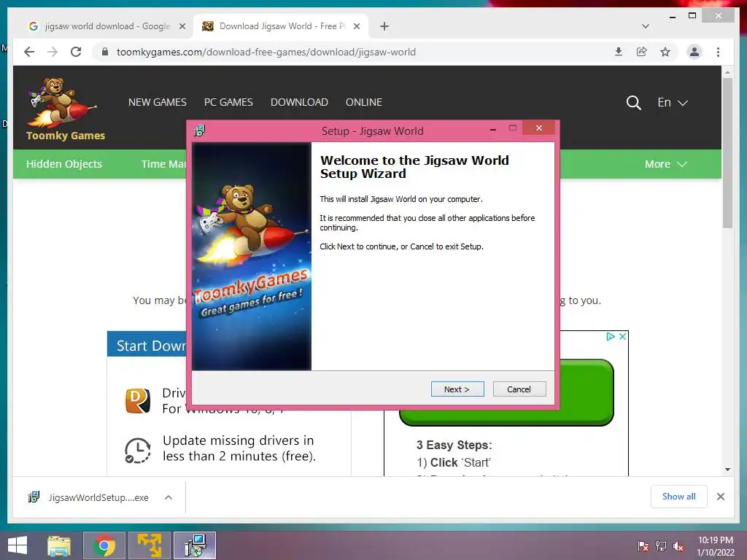Viewport: 747px width, 560px height.
Task: Open the Chrome profile avatar
Action: pyautogui.click(x=694, y=52)
